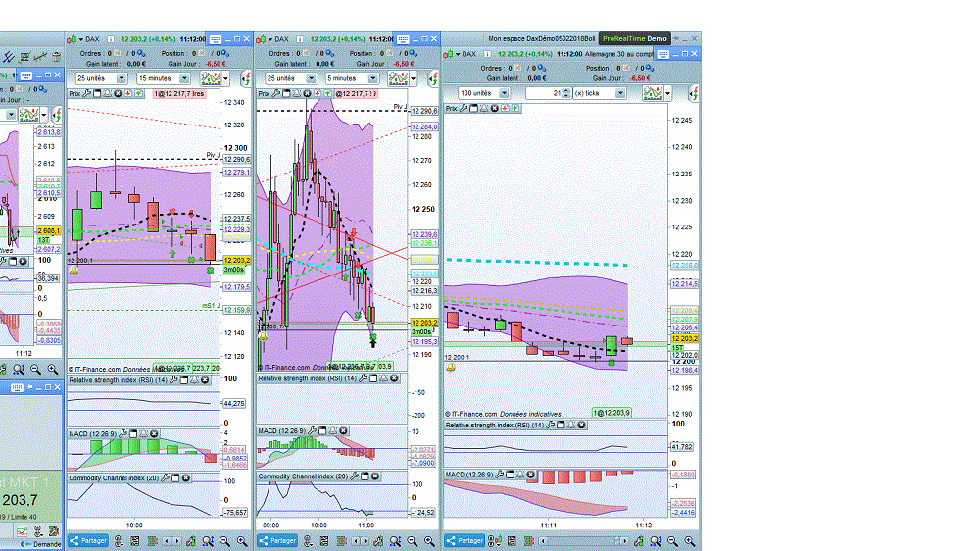Open Commodity Channel index settings, 15 minutes chart
The width and height of the screenshot is (980, 551).
point(165,477)
